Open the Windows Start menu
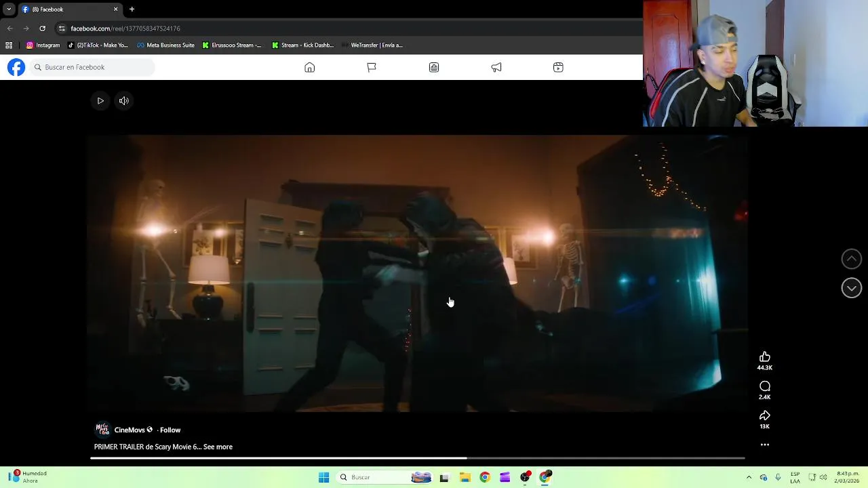 [x=323, y=477]
